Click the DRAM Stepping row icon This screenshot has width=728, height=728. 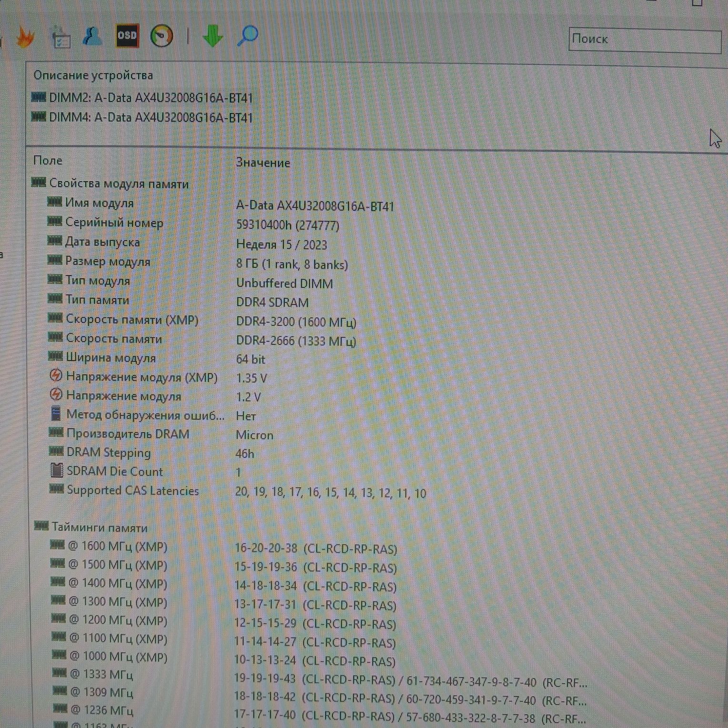point(56,451)
